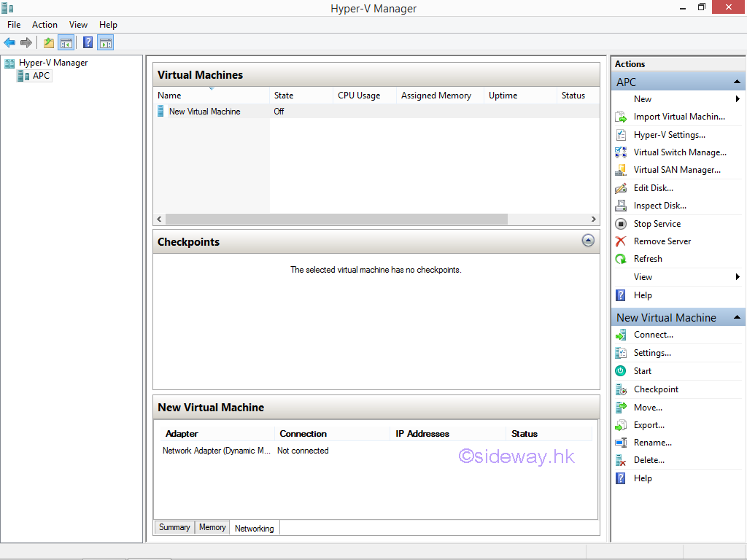
Task: Click the Show/Hide Console Tree toolbar icon
Action: (x=66, y=42)
